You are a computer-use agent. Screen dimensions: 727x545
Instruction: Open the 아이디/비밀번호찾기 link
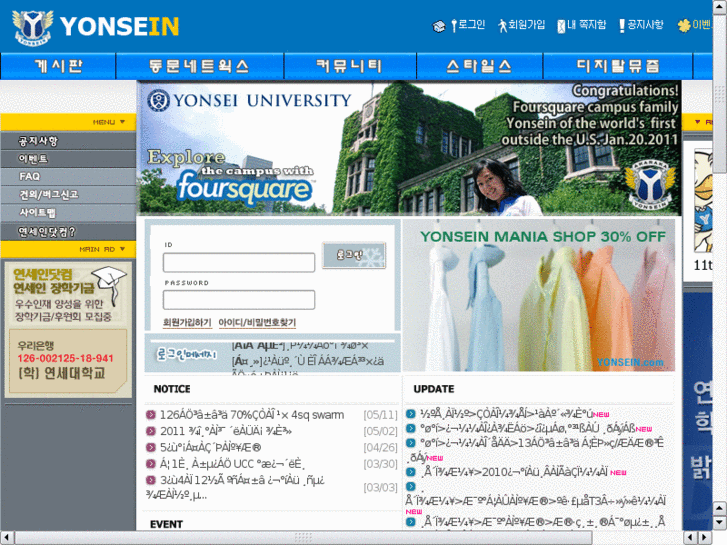coord(257,322)
